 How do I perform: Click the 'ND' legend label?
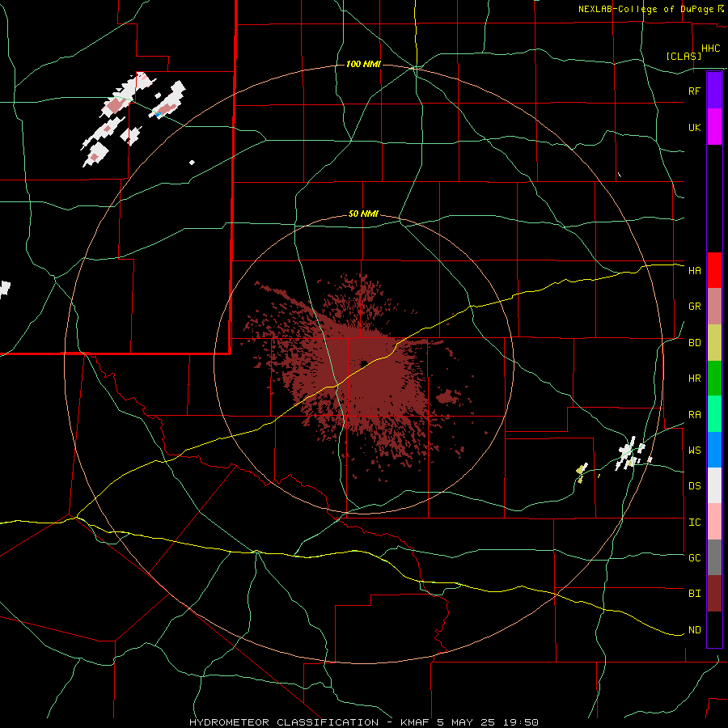coord(694,630)
